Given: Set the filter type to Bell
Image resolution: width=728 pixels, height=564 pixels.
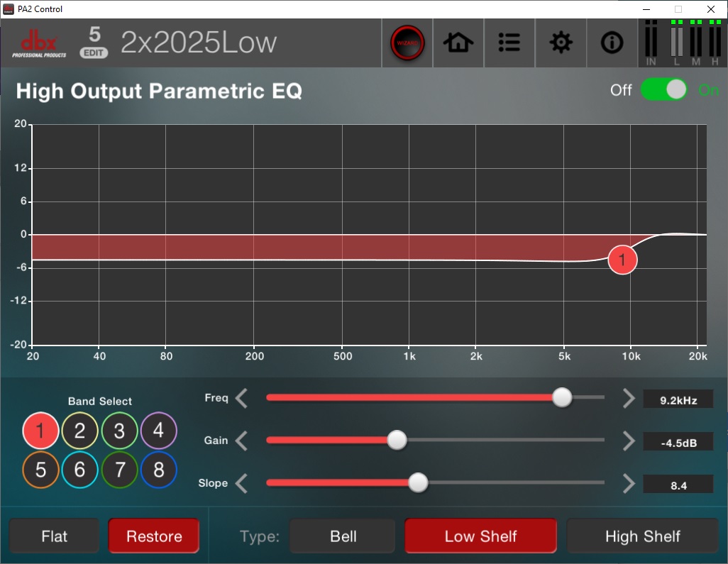Looking at the screenshot, I should (x=343, y=536).
